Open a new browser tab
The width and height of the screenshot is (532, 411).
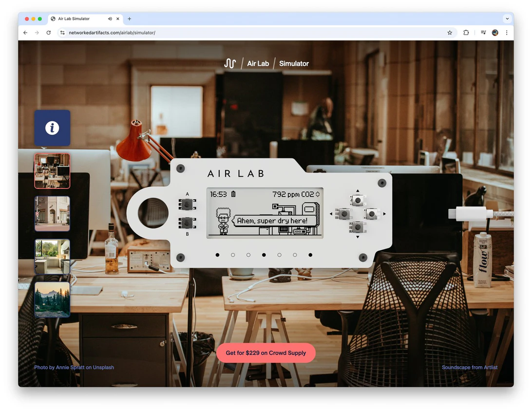(129, 19)
